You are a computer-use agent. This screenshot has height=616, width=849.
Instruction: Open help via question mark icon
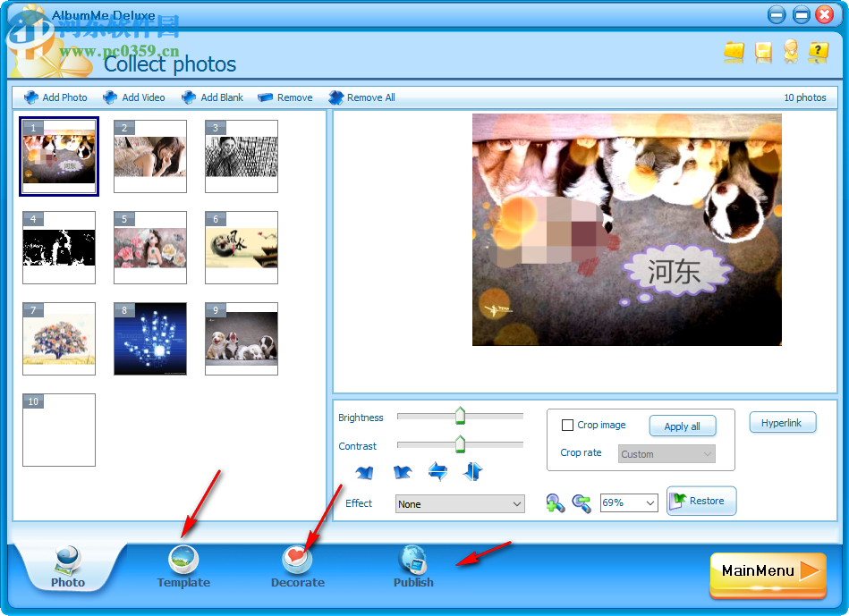coord(819,52)
